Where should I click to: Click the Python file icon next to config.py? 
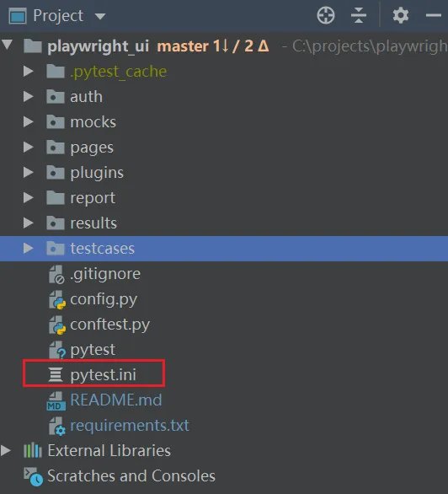57,299
